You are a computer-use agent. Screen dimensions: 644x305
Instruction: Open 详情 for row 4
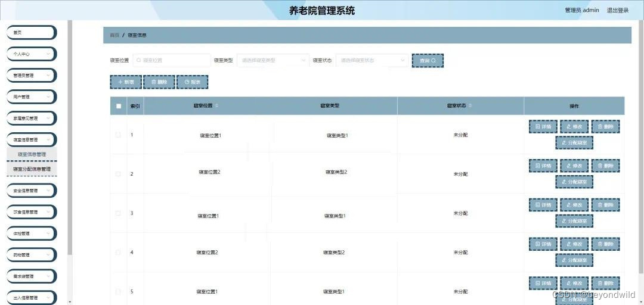coord(543,244)
